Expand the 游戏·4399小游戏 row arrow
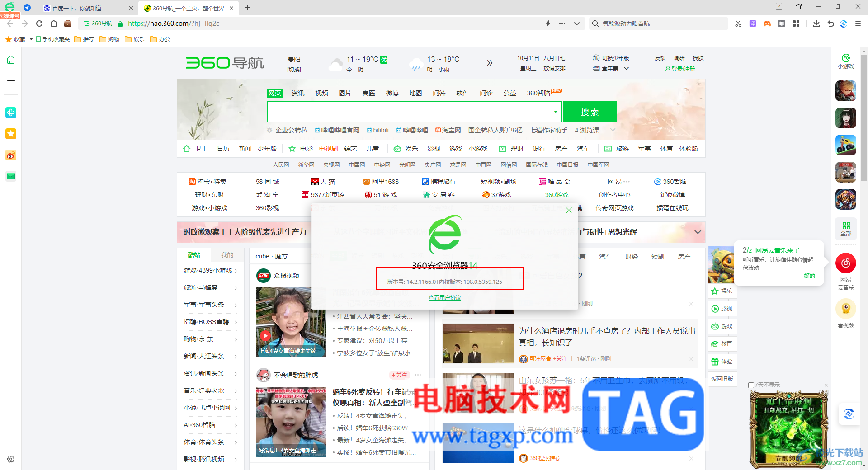 click(x=236, y=271)
